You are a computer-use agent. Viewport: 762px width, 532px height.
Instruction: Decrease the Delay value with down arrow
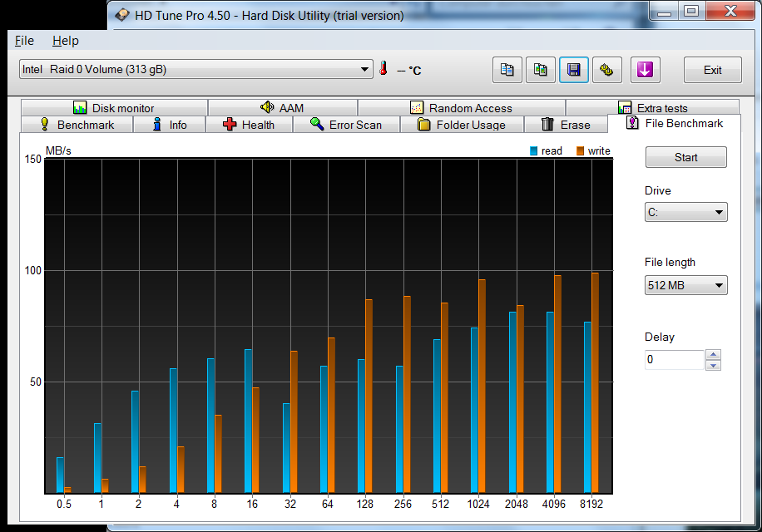[x=713, y=365]
